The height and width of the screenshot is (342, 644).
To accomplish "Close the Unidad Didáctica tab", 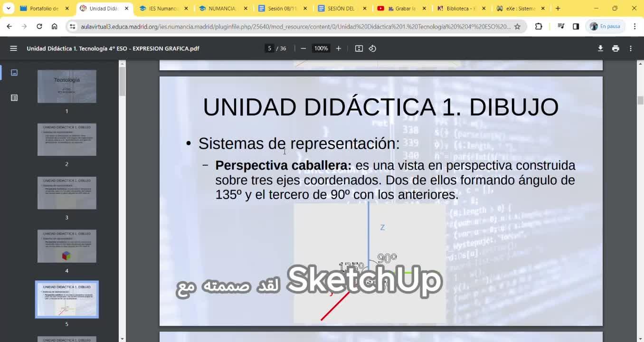I will [x=126, y=9].
